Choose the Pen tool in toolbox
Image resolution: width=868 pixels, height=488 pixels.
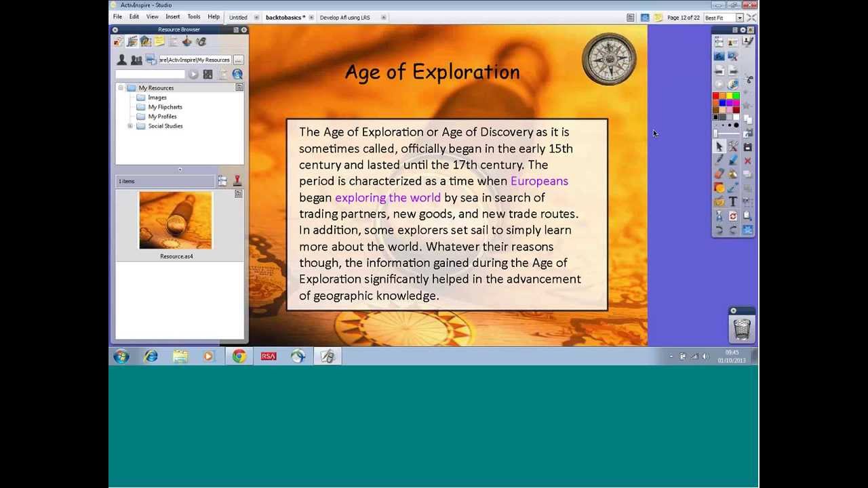719,159
